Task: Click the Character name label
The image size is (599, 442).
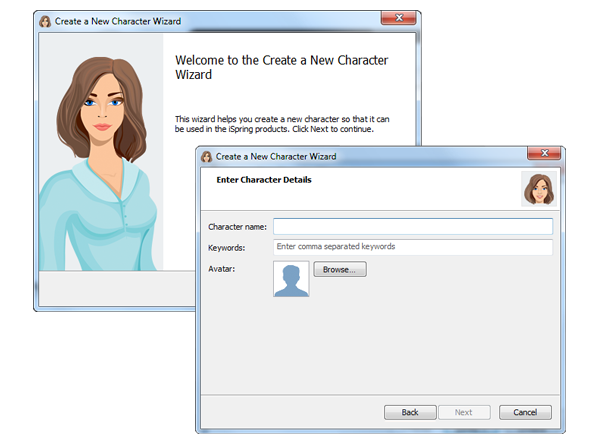Action: point(237,227)
